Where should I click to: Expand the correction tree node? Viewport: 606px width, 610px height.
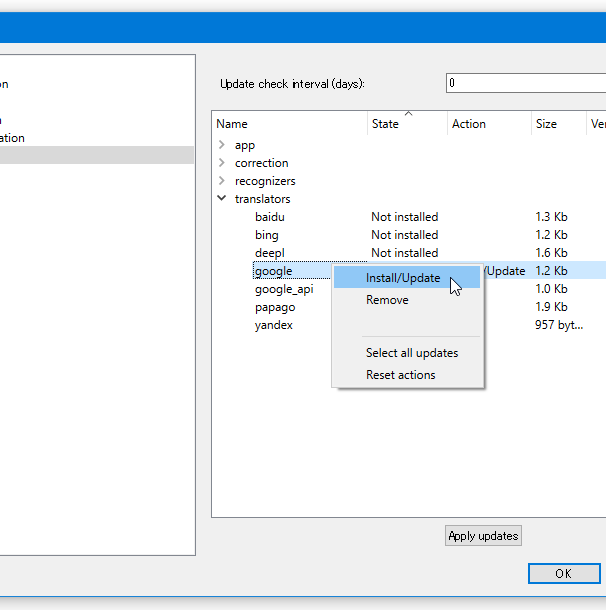[222, 163]
